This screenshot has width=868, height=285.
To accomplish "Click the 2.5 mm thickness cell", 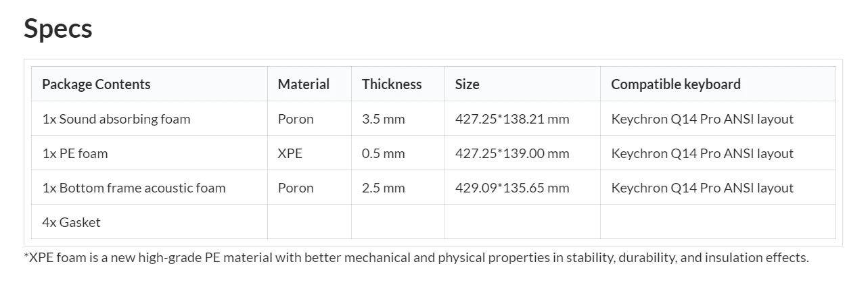I will (x=383, y=188).
